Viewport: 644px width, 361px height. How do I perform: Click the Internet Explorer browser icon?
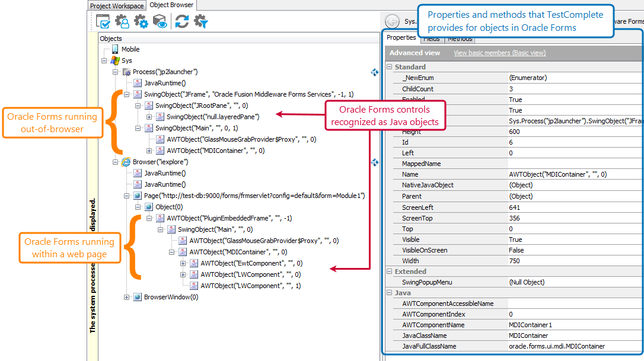(126, 162)
